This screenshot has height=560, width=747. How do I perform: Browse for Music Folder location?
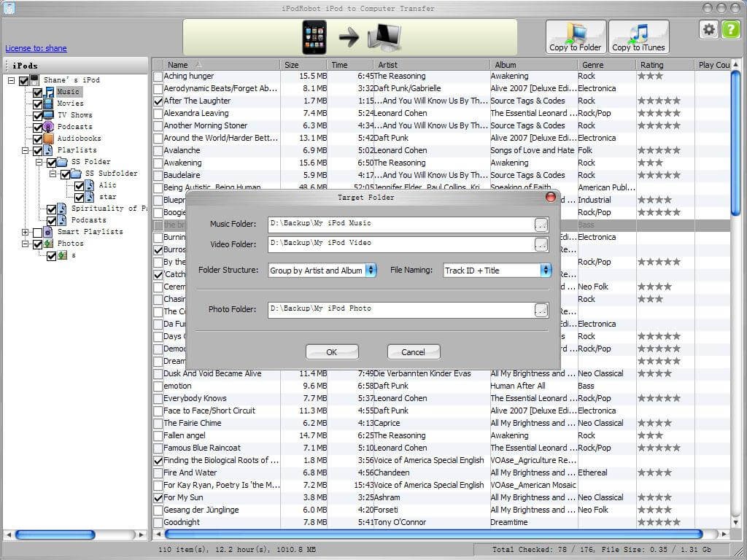point(541,225)
